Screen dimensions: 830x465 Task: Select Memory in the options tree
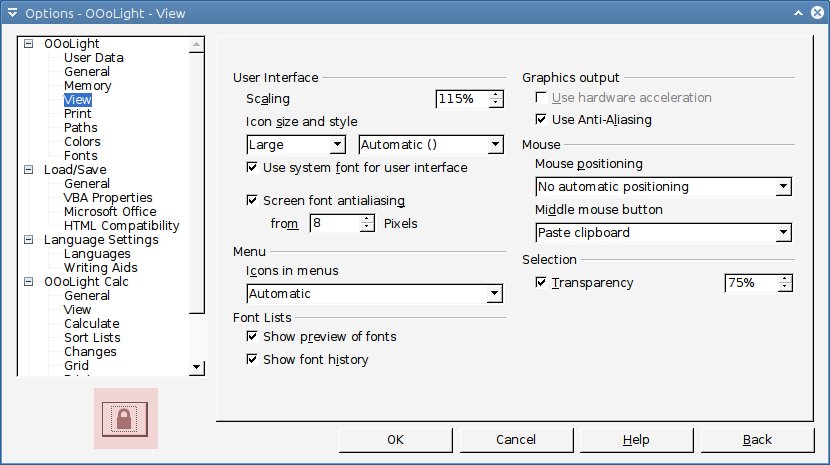point(87,86)
